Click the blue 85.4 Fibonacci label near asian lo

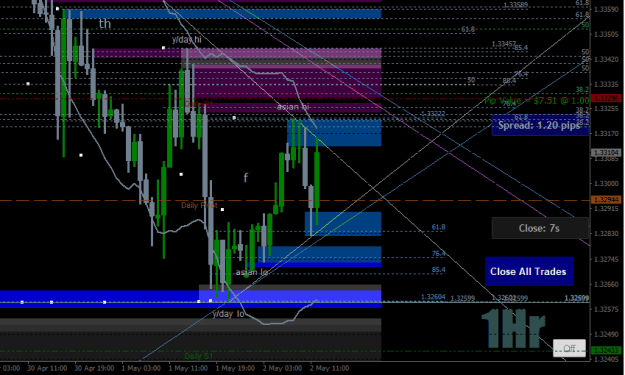coord(438,270)
